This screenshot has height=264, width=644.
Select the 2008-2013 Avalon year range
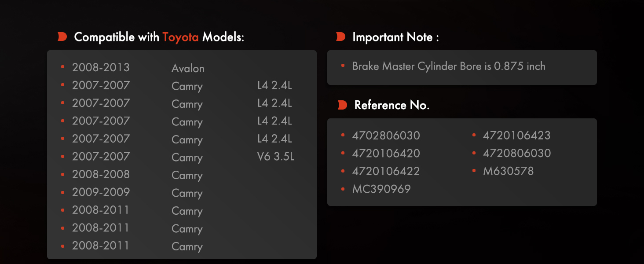[x=101, y=67]
